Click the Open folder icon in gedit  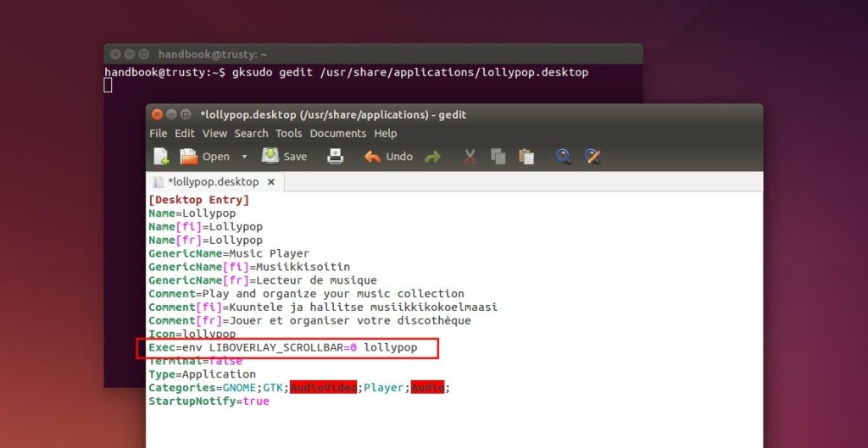point(189,157)
